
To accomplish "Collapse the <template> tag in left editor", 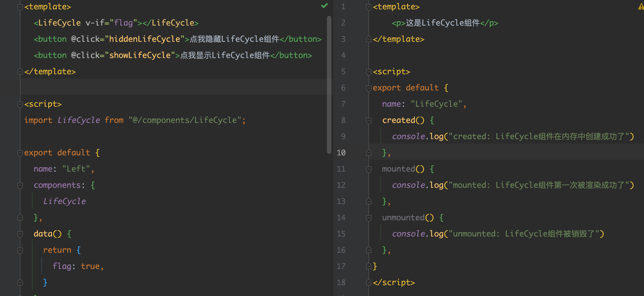I will 20,7.
